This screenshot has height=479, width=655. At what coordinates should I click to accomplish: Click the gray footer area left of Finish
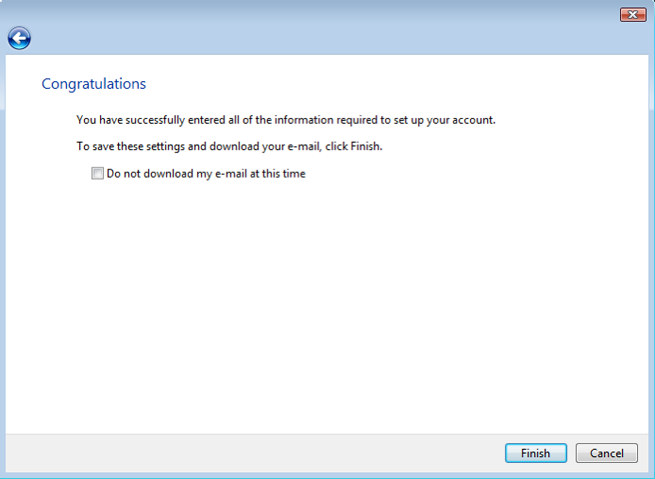click(250, 453)
